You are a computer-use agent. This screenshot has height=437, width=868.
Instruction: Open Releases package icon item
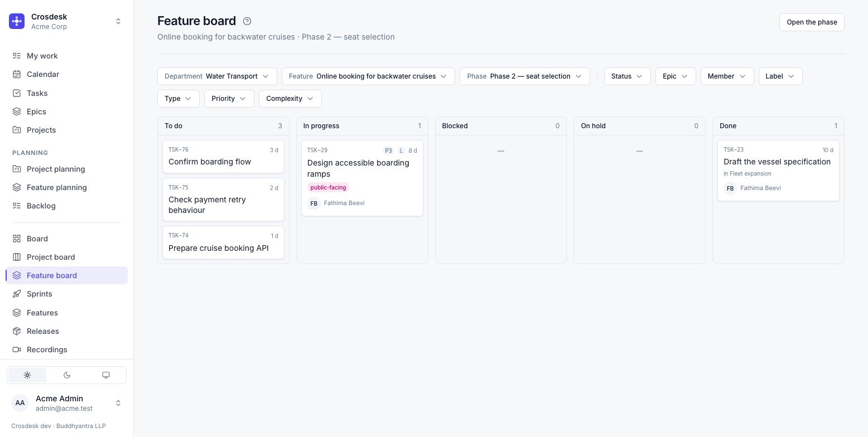[x=17, y=331]
